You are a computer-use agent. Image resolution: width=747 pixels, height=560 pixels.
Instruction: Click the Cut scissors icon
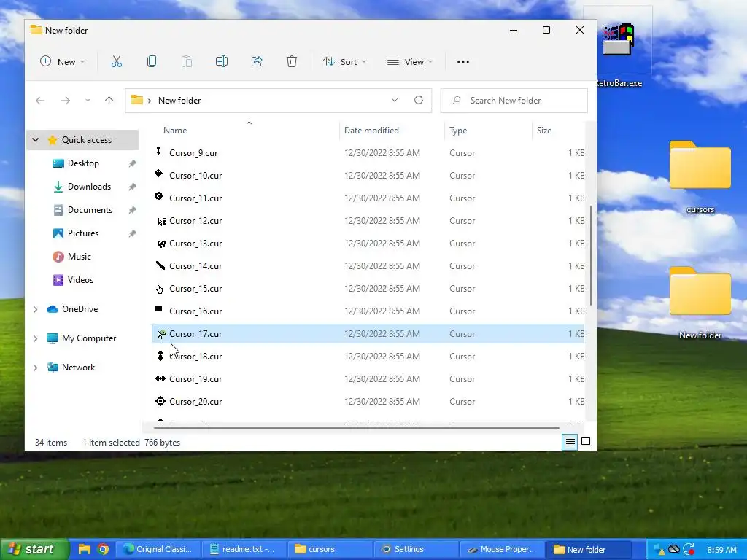coord(116,61)
